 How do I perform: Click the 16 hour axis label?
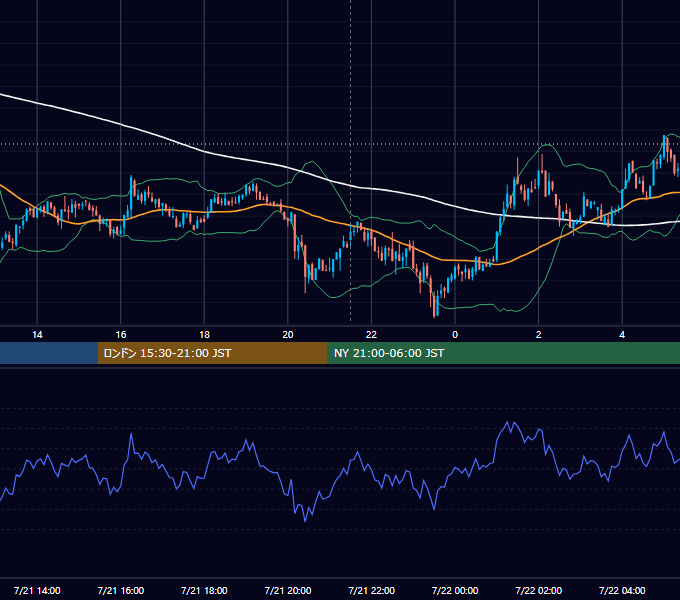121,335
